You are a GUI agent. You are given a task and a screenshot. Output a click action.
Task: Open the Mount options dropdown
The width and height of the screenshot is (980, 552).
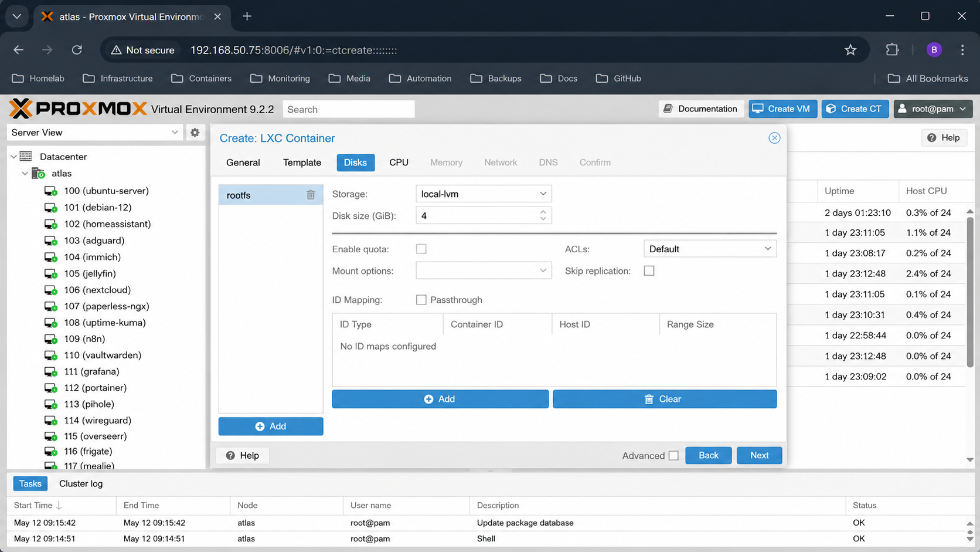tap(484, 270)
